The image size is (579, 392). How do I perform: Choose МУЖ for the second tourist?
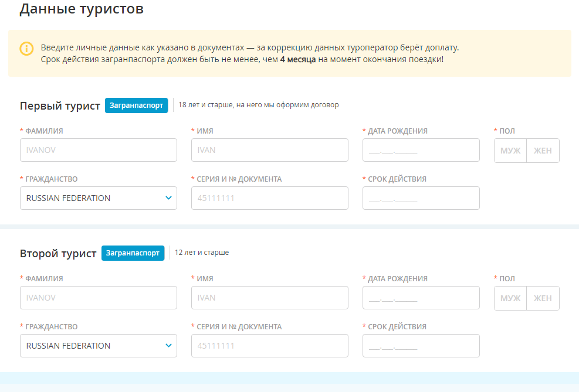pos(510,298)
